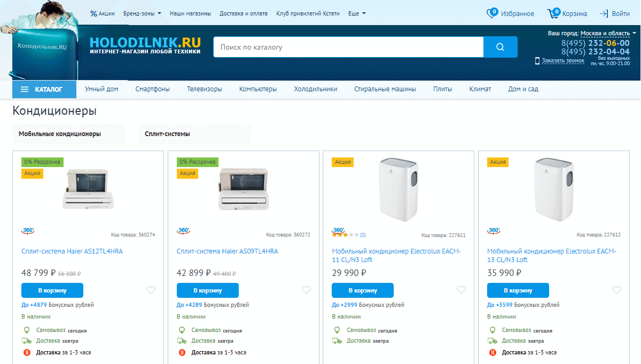The width and height of the screenshot is (641, 364).
Task: Go to Холодильники category
Action: click(x=316, y=89)
